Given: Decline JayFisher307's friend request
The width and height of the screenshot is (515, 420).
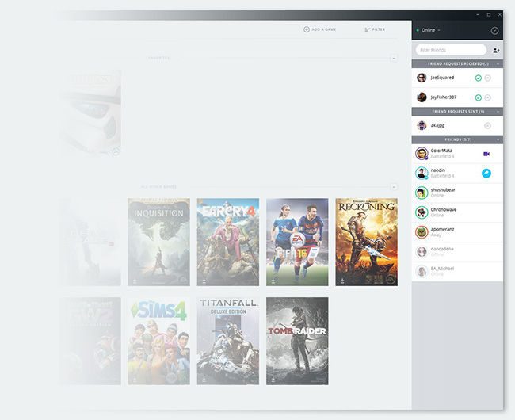Looking at the screenshot, I should coord(488,97).
